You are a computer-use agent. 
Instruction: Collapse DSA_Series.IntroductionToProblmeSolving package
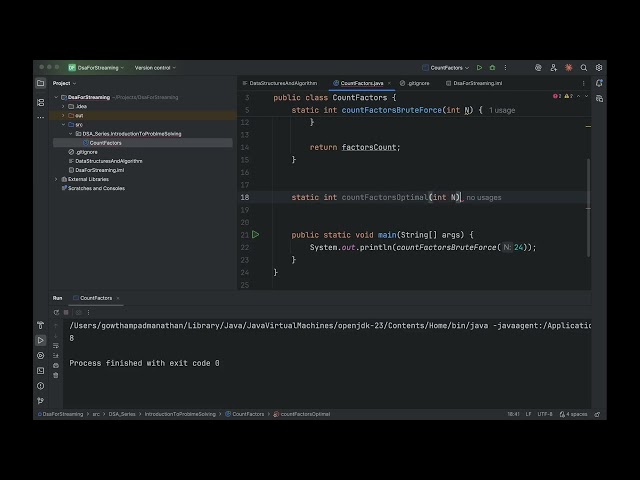[70, 134]
